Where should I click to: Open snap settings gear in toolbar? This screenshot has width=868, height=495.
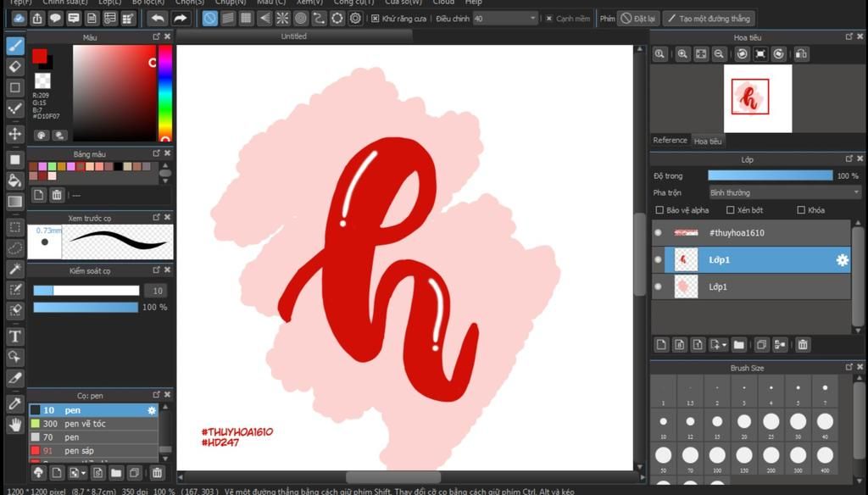[x=355, y=19]
